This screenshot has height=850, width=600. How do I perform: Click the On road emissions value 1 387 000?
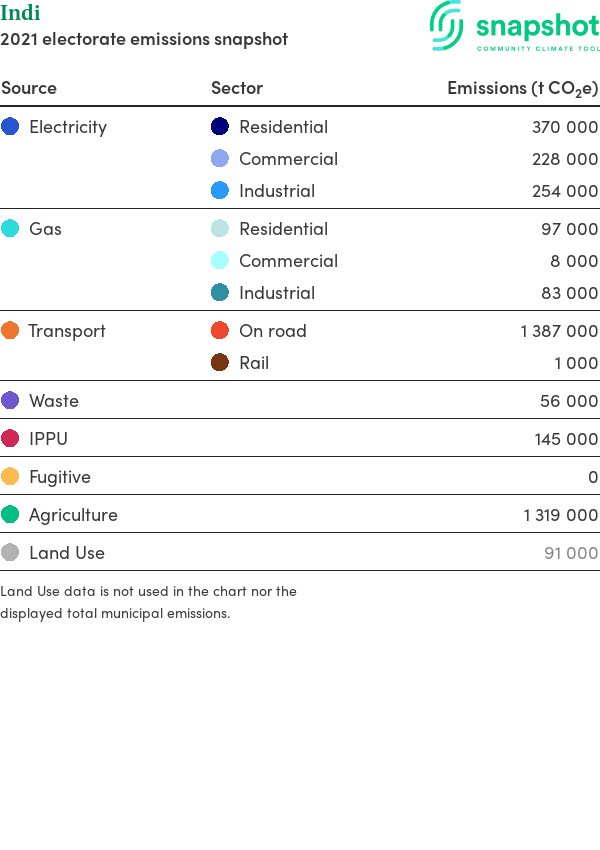[559, 331]
